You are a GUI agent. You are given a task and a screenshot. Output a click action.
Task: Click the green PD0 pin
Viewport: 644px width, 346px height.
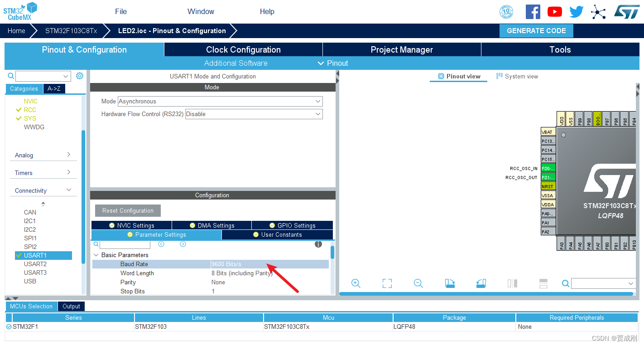548,168
